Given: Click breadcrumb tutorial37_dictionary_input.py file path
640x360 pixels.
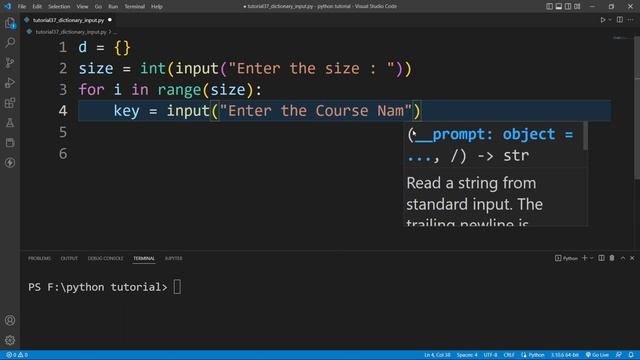Looking at the screenshot, I should (x=71, y=32).
